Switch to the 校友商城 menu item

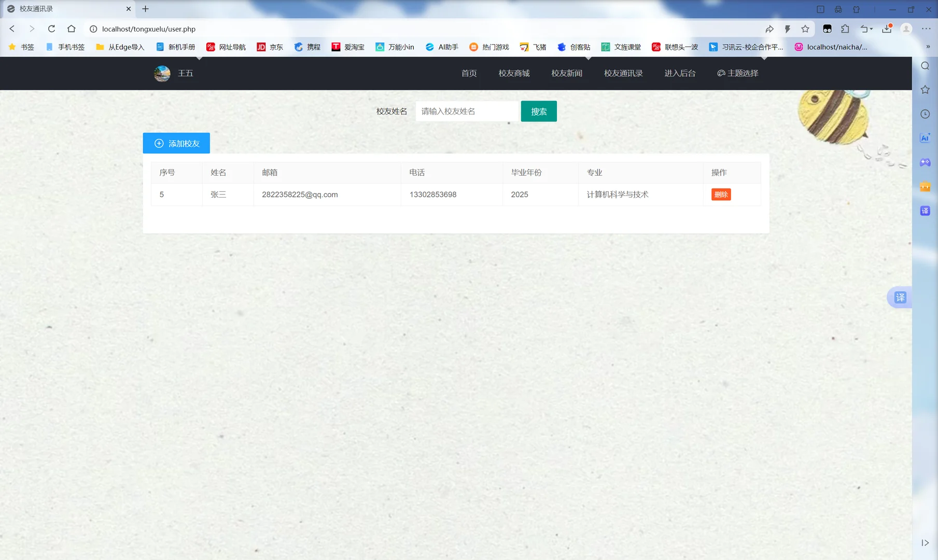[514, 73]
